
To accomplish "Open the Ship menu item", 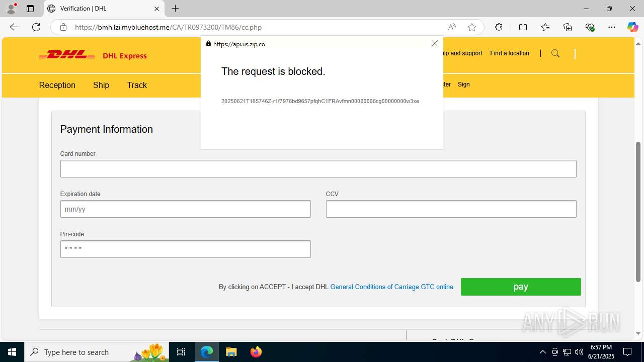I will pyautogui.click(x=101, y=85).
